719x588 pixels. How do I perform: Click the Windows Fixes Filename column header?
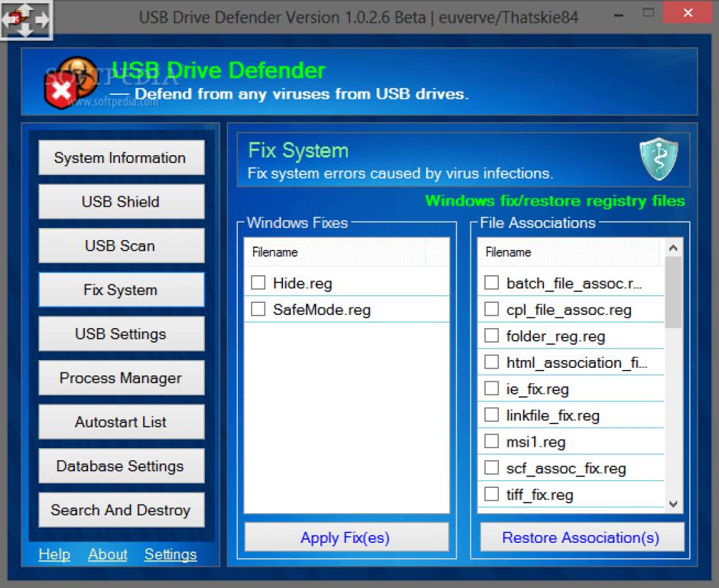[335, 252]
